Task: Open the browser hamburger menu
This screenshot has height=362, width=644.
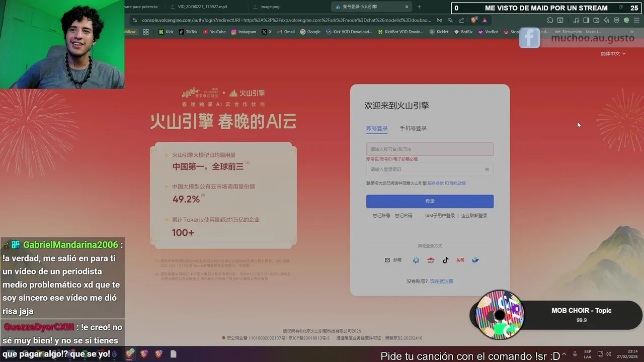Action: click(636, 20)
